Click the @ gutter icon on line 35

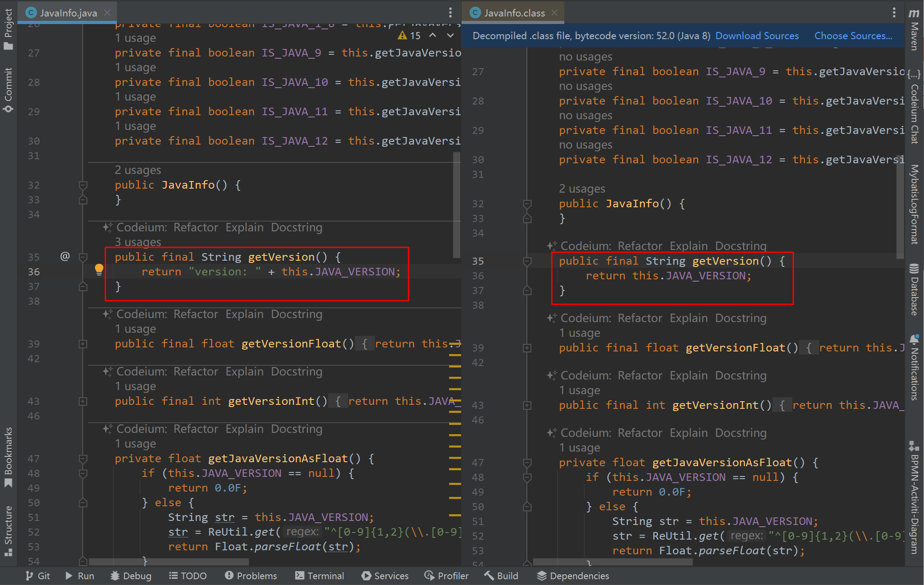pos(65,256)
